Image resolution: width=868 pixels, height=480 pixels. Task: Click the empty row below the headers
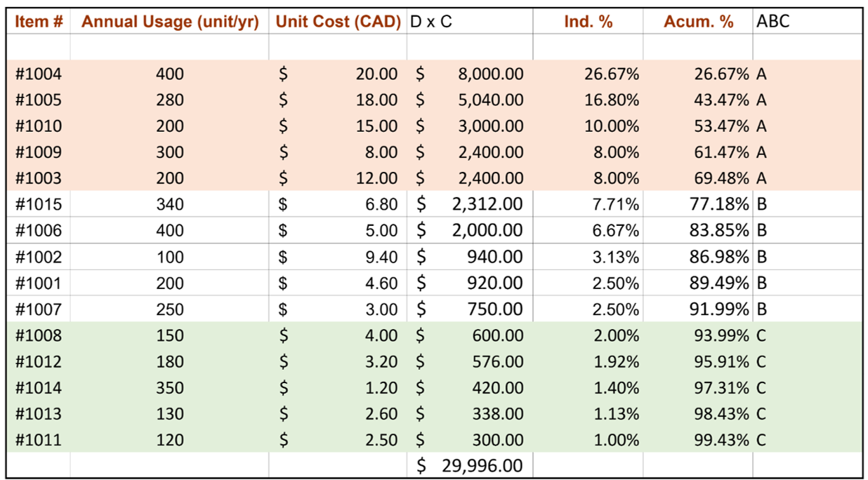pyautogui.click(x=171, y=47)
